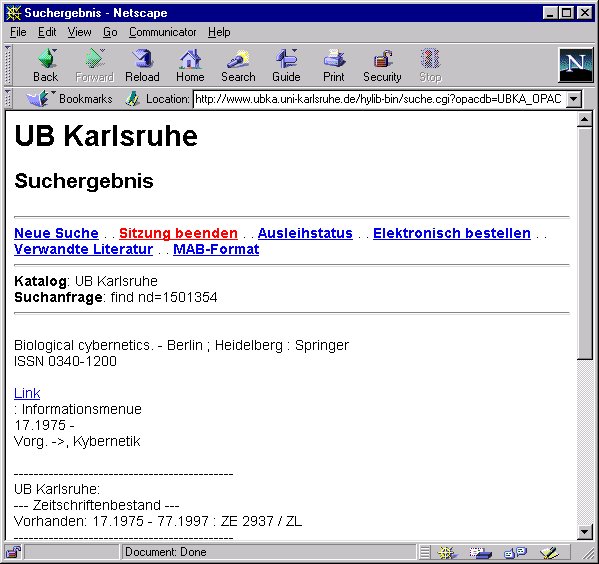Click the Document: Done status text
599x564 pixels.
click(x=165, y=552)
